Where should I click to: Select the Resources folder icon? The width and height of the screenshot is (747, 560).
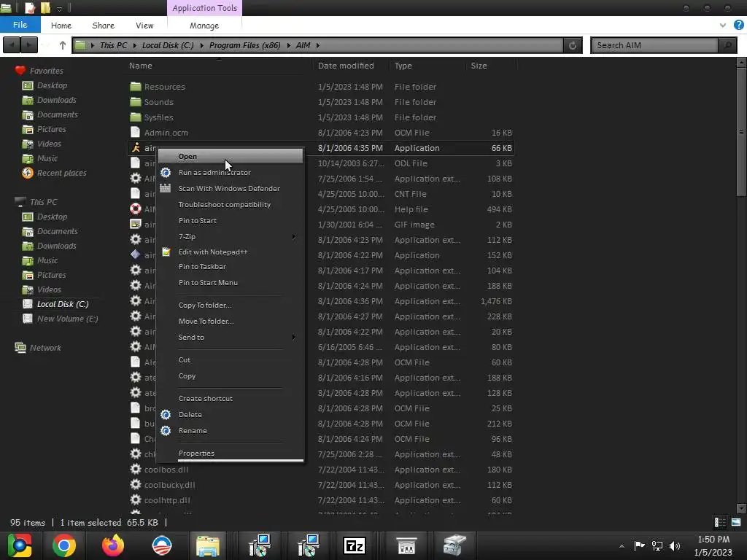coord(136,87)
